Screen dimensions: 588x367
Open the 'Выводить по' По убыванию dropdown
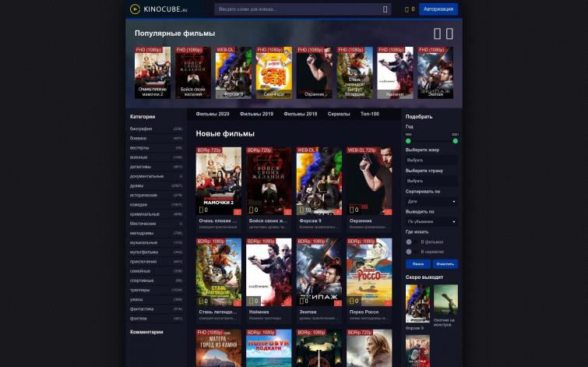click(x=431, y=222)
